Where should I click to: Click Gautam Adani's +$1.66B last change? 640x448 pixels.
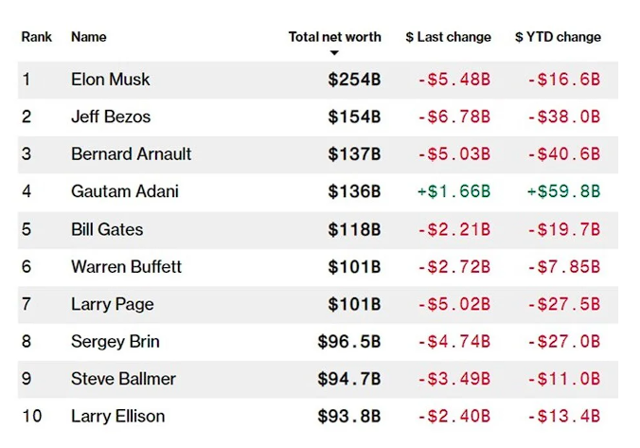click(453, 191)
